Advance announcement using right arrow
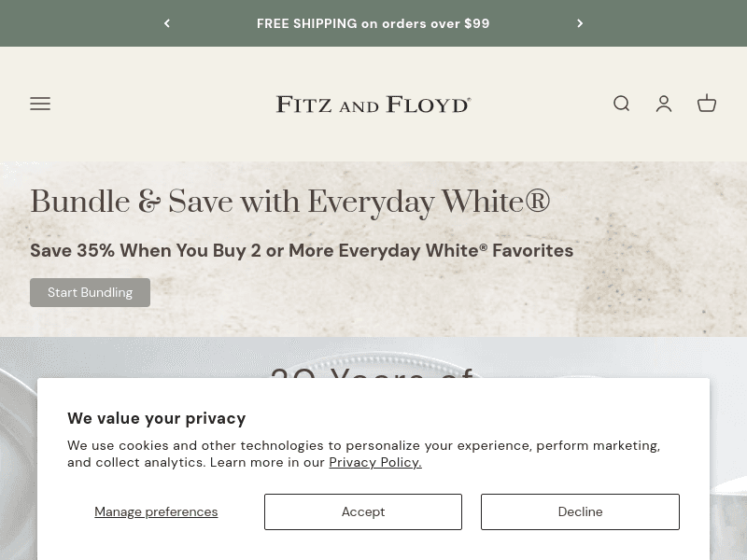This screenshot has width=747, height=560. point(580,23)
